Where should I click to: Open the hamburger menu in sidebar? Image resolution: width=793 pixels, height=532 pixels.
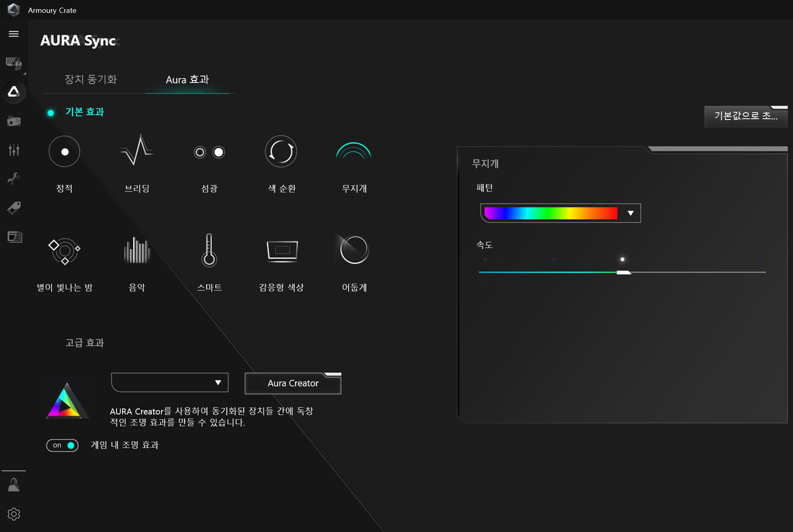point(14,34)
